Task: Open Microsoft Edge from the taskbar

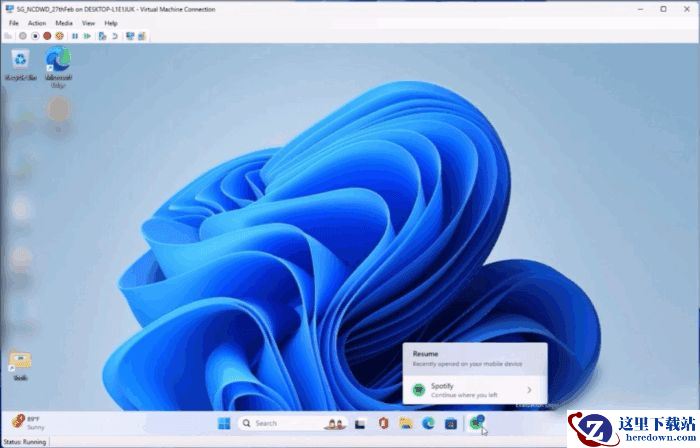Action: (428, 423)
